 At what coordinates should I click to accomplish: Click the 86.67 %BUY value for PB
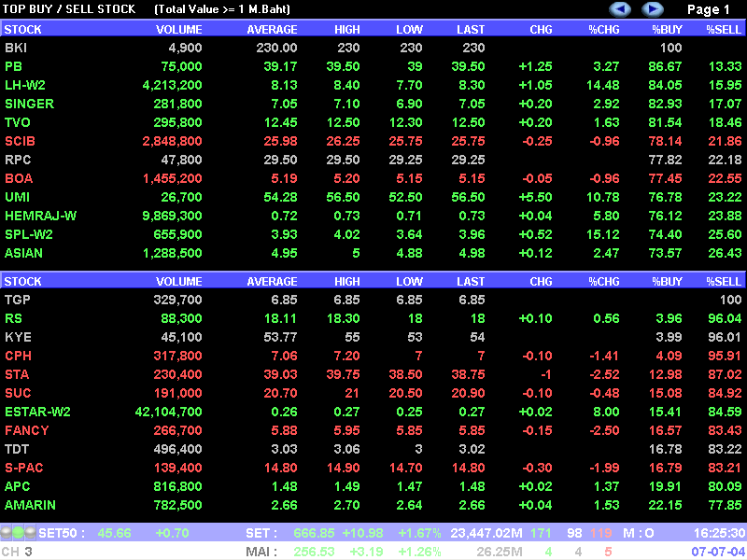click(665, 66)
